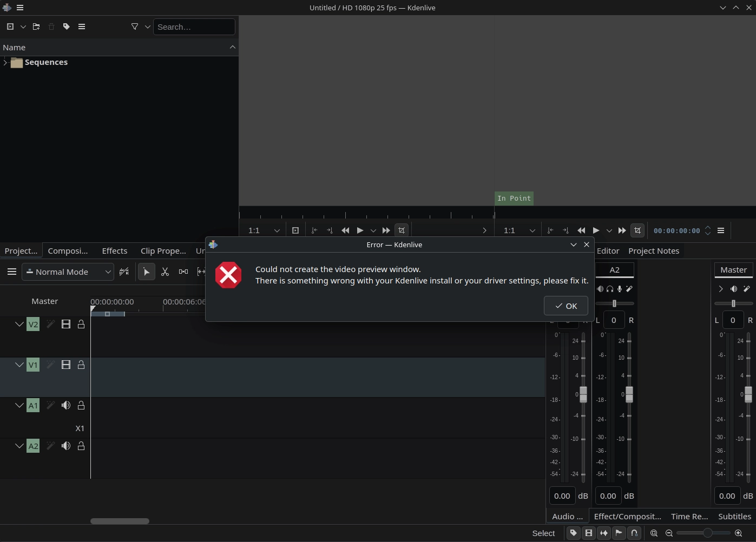
Task: Switch to the Clip Properties tab
Action: 163,251
